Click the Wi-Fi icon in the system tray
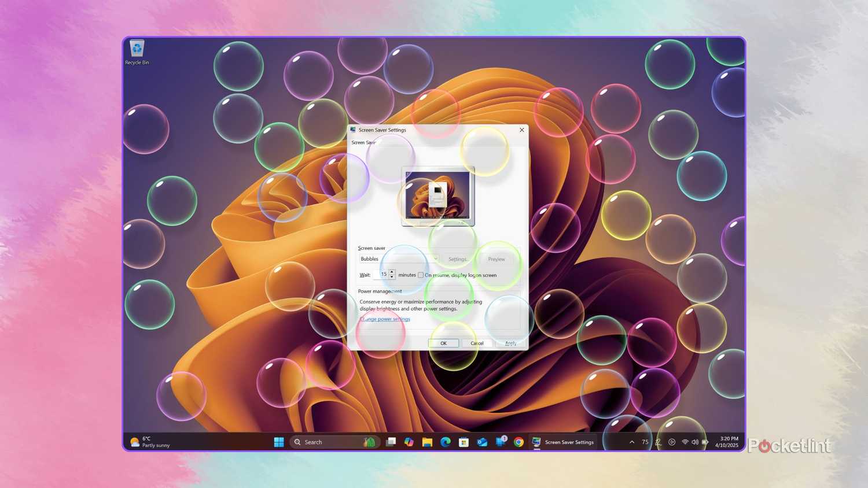Viewport: 868px width, 488px height. tap(685, 442)
